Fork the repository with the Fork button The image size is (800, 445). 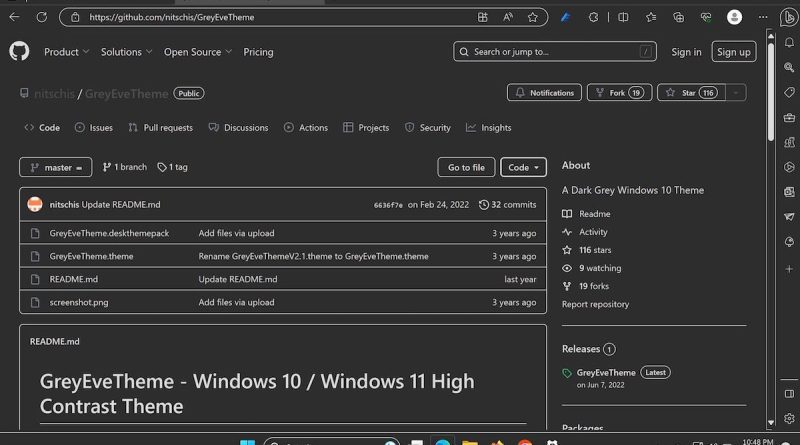[x=619, y=93]
